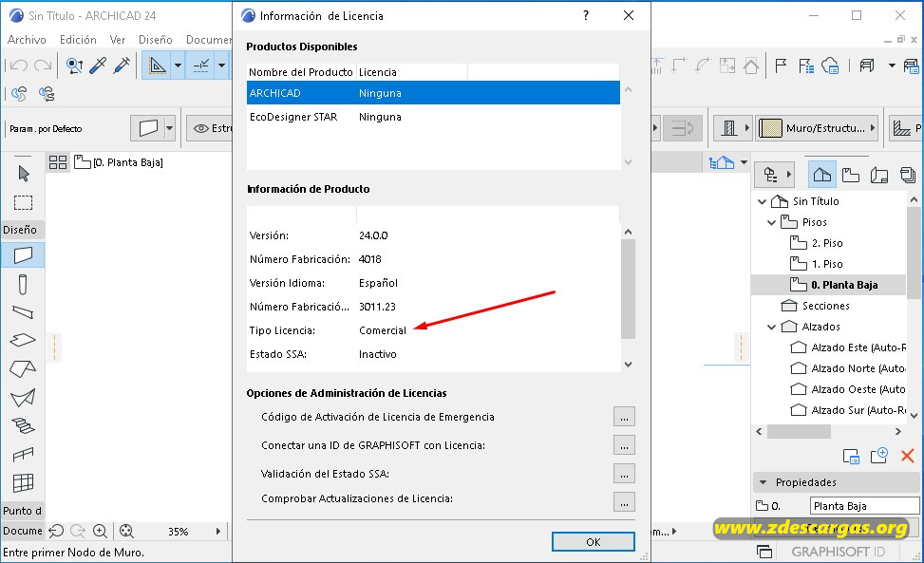
Task: Pick the Slab tool
Action: coord(23,341)
